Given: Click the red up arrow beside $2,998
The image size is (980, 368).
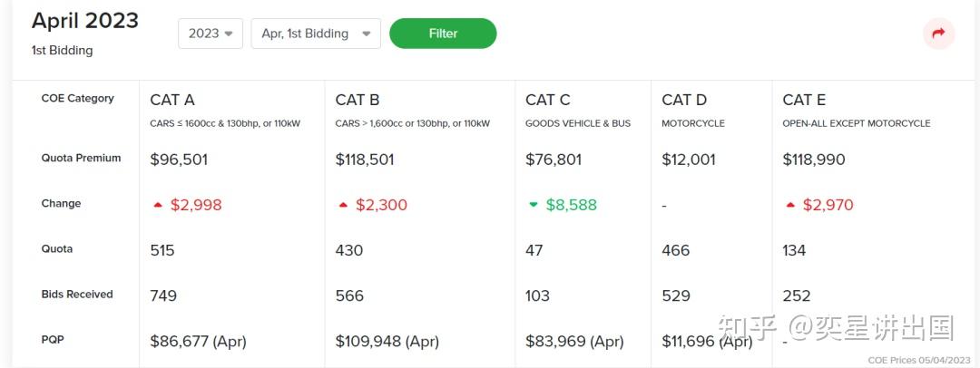Looking at the screenshot, I should [158, 205].
